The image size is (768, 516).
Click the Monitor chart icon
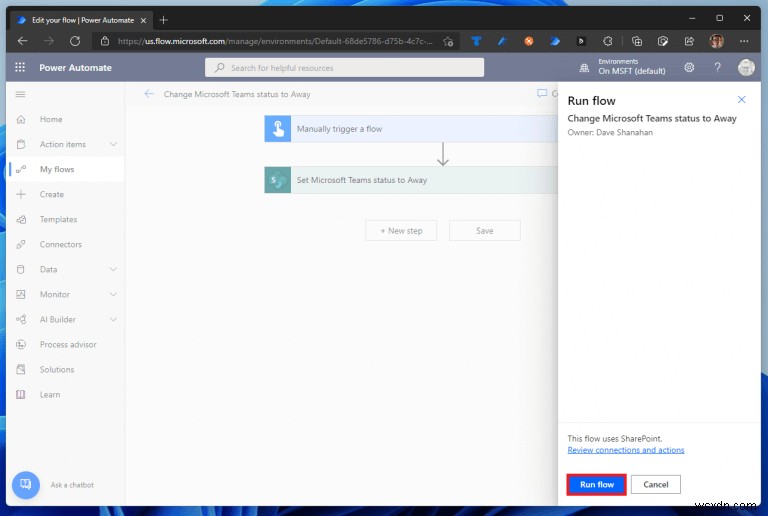pyautogui.click(x=21, y=294)
